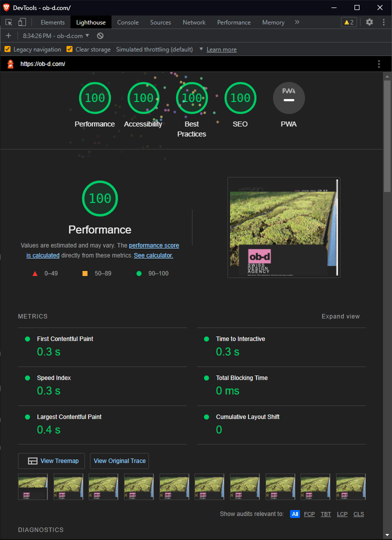Screen dimensions: 392x540
Task: Open the report selector dropdown with timestamp
Action: coord(56,36)
